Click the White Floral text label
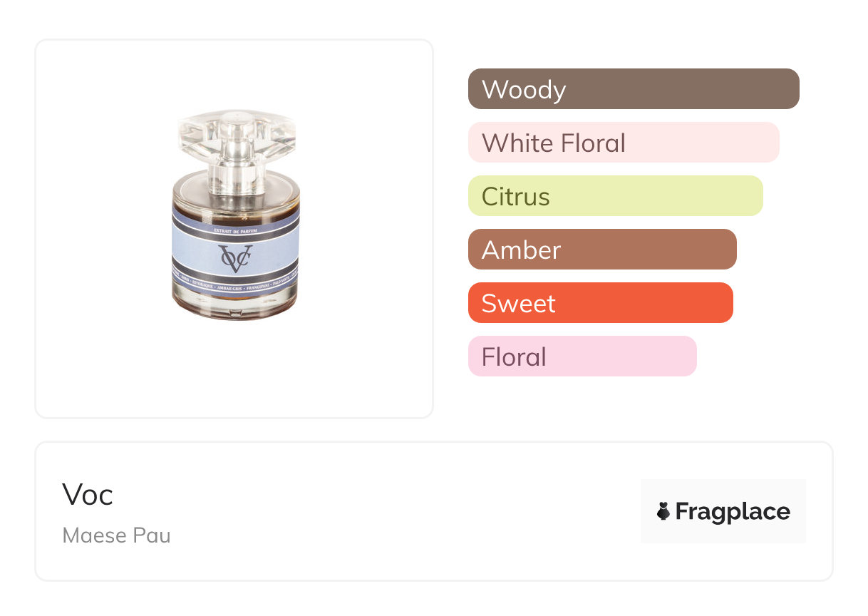868x616 pixels. [x=554, y=143]
